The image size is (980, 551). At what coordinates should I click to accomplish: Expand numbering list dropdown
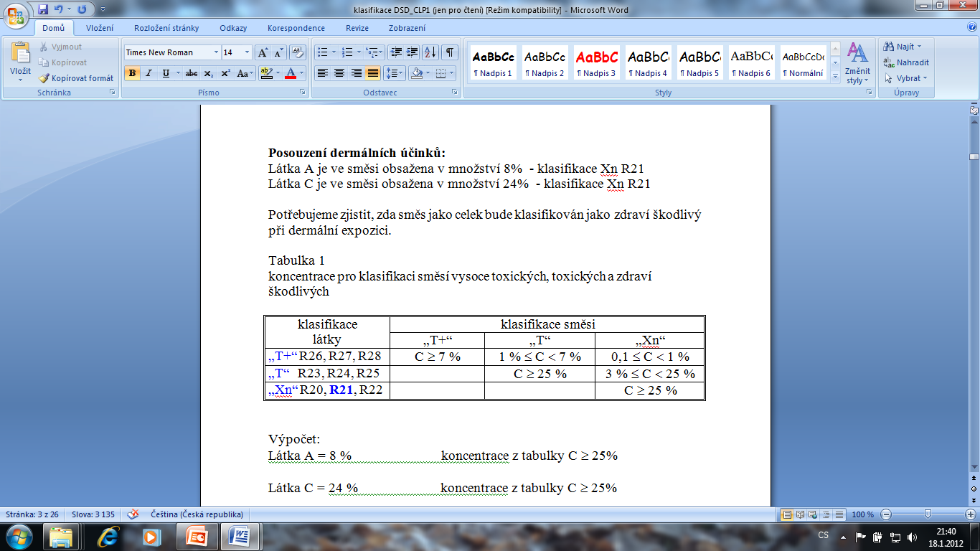click(x=359, y=52)
